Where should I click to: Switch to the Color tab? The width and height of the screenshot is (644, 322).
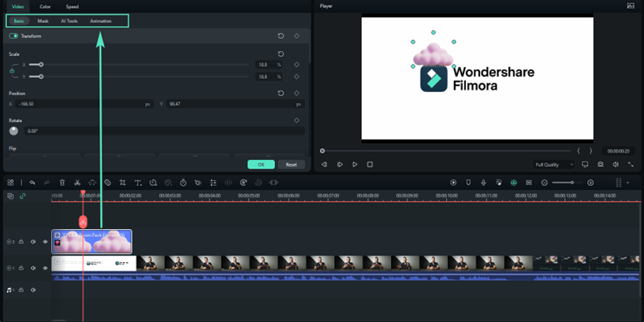coord(45,6)
